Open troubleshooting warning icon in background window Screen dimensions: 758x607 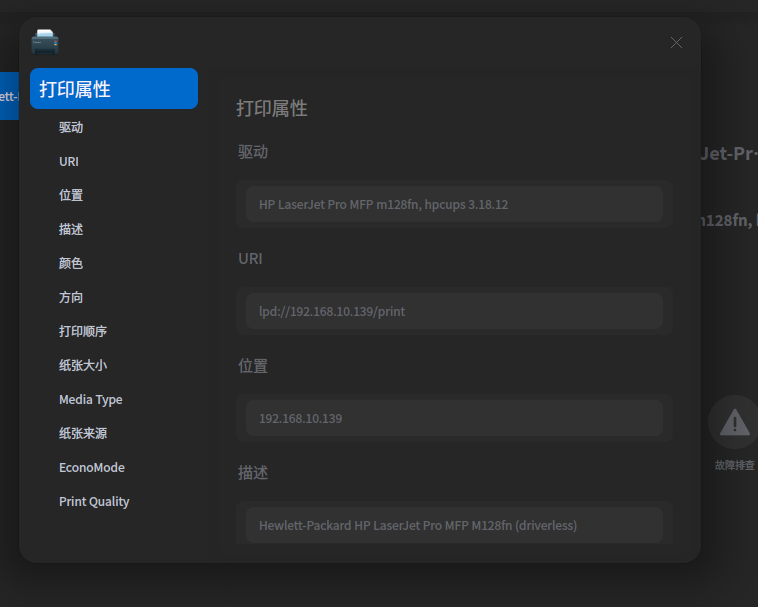pyautogui.click(x=734, y=422)
